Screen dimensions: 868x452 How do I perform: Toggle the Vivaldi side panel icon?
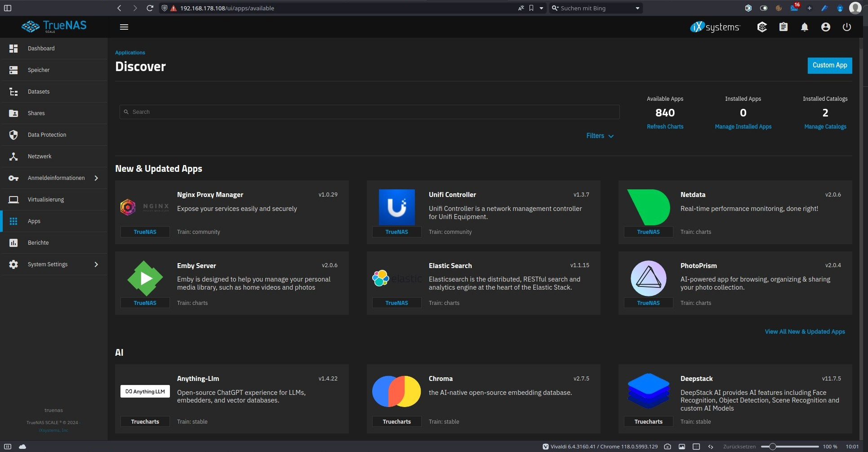8,8
